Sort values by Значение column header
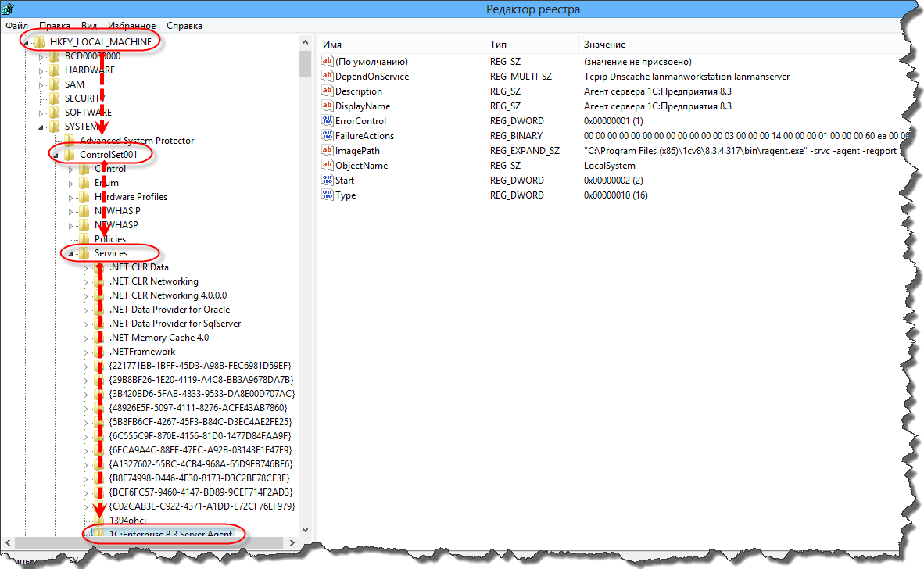The height and width of the screenshot is (569, 924). coord(740,45)
